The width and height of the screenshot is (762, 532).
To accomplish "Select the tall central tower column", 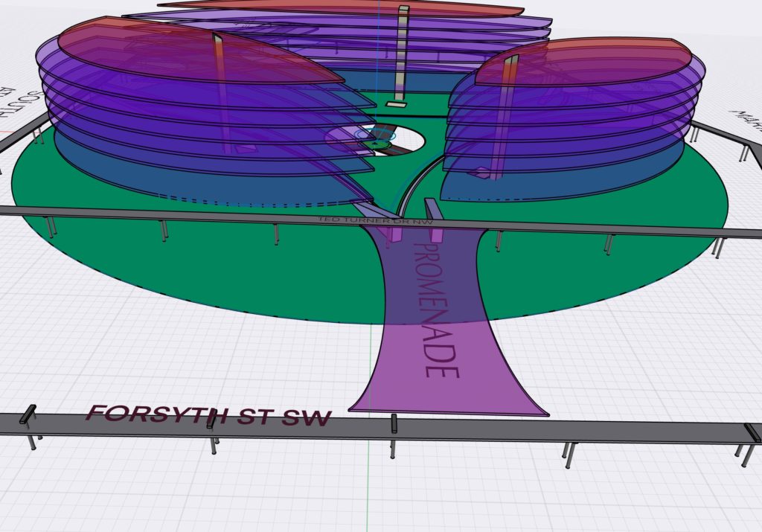I will [403, 54].
